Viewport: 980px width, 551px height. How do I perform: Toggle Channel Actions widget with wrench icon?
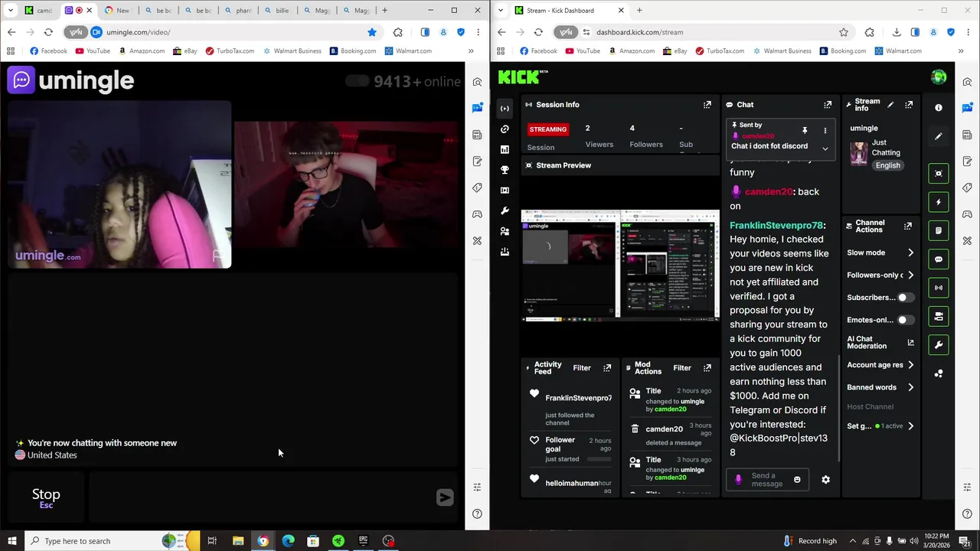939,344
